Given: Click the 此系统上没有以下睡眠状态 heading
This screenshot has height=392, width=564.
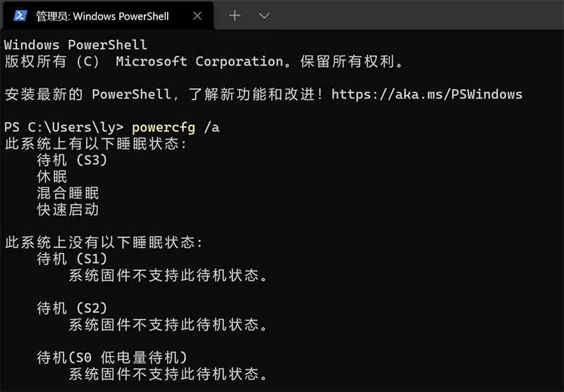Looking at the screenshot, I should coord(104,243).
